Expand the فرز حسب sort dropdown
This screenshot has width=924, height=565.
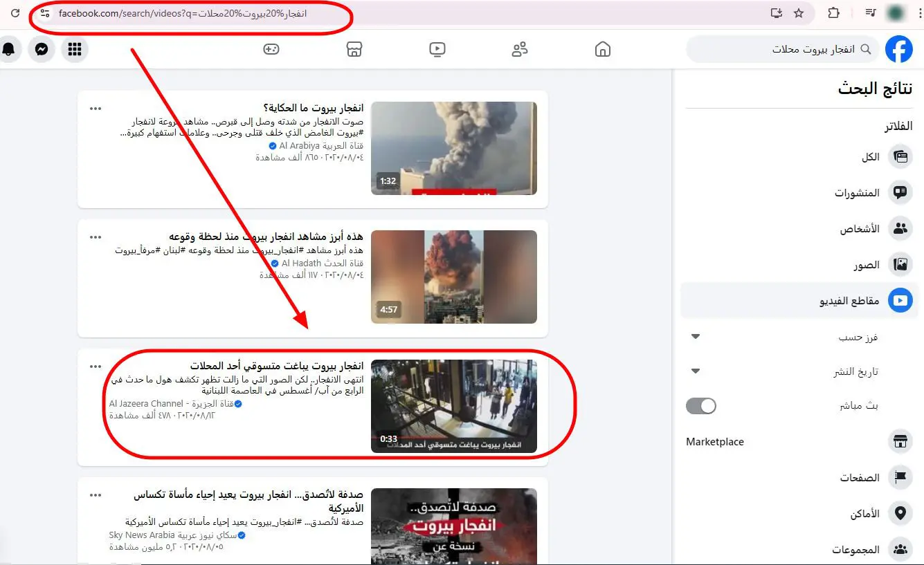[x=696, y=337]
